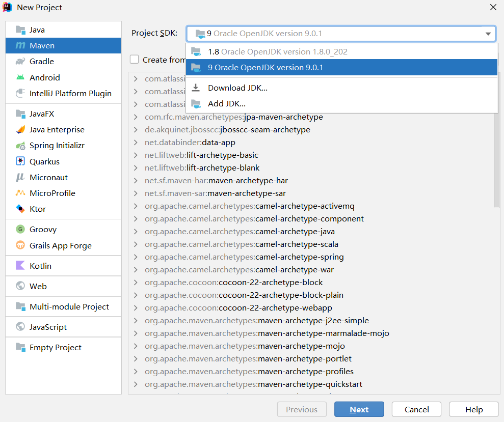Expand the lift-archetype-basic node

click(136, 155)
